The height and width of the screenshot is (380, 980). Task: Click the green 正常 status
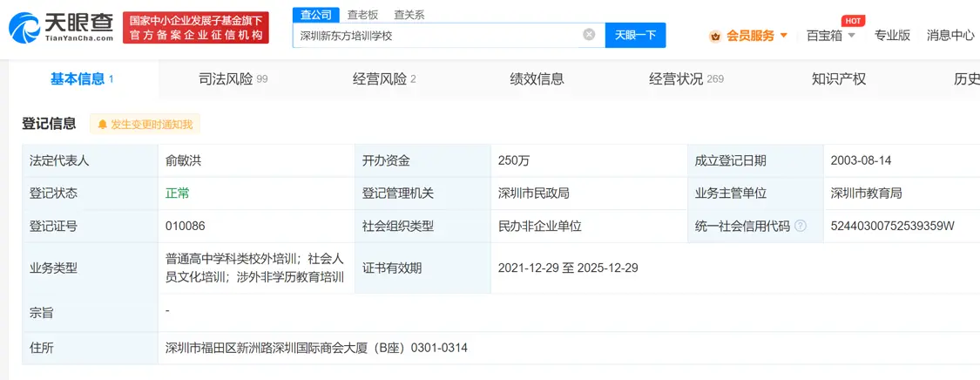point(177,193)
